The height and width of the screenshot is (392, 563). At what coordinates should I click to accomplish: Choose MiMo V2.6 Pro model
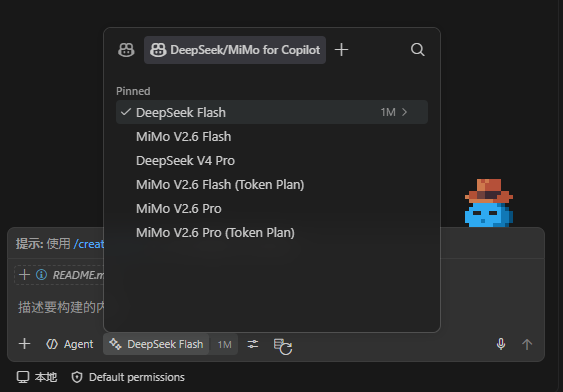click(272, 209)
